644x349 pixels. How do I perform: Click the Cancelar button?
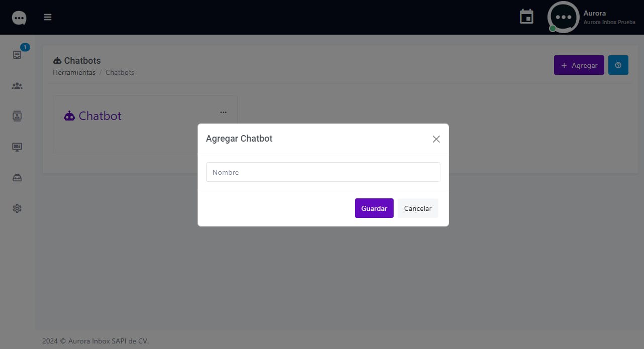[x=418, y=208]
